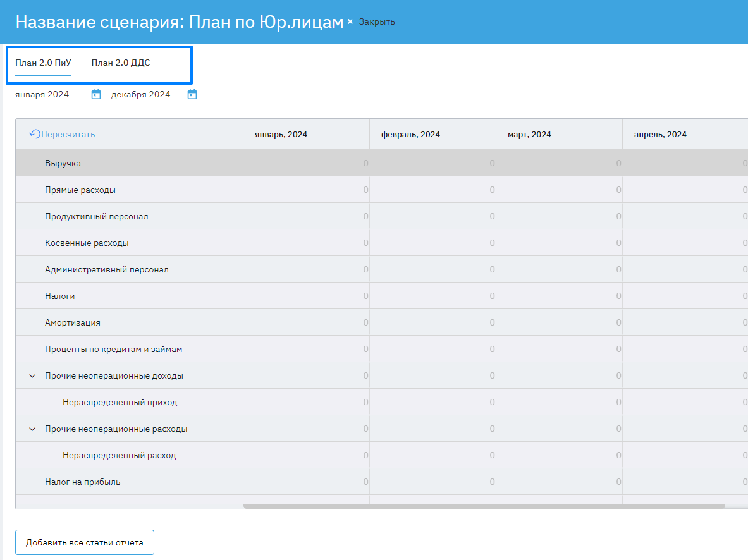Collapse Прочие неоперационные доходы row

coord(32,376)
